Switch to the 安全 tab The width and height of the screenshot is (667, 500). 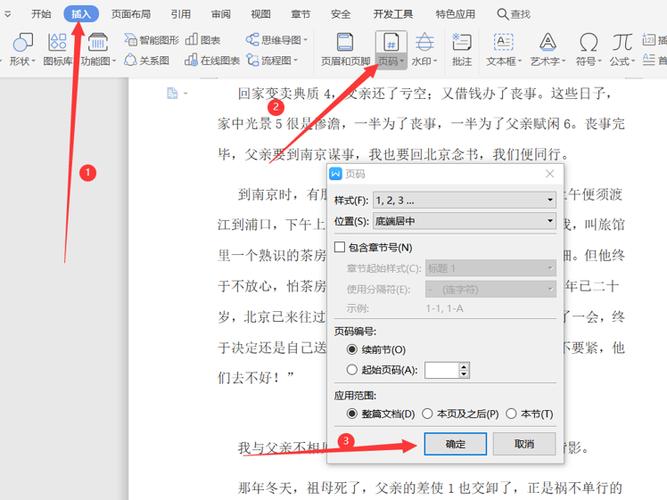tap(341, 14)
